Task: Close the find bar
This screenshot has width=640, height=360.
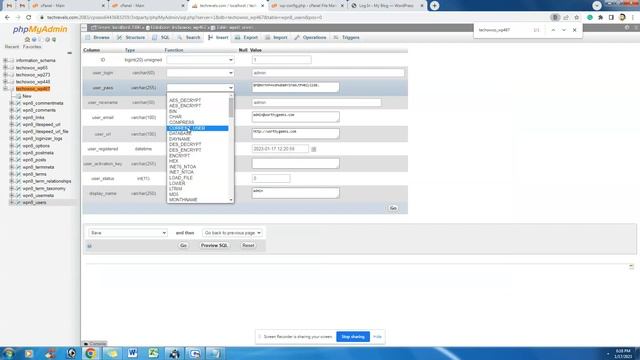Action: coord(574,30)
